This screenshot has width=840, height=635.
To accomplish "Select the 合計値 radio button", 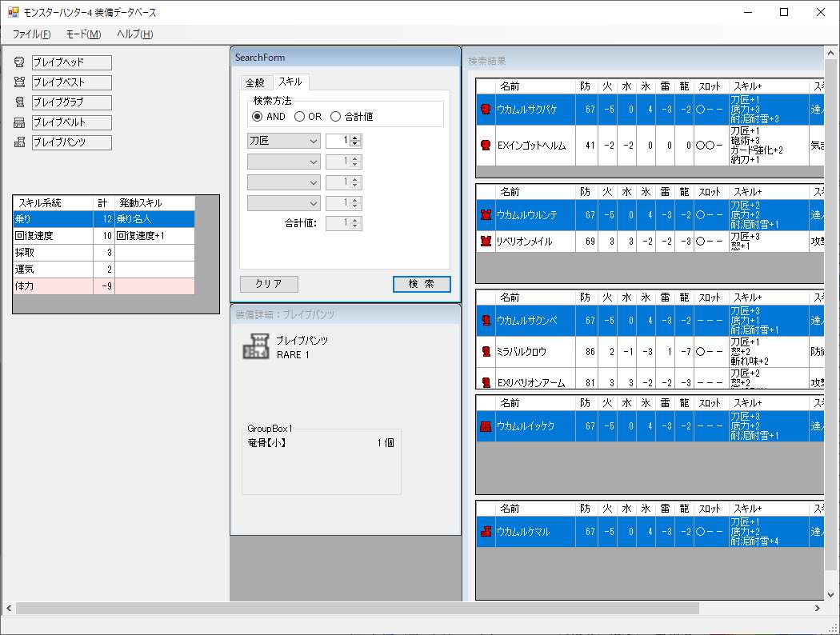I will tap(335, 116).
